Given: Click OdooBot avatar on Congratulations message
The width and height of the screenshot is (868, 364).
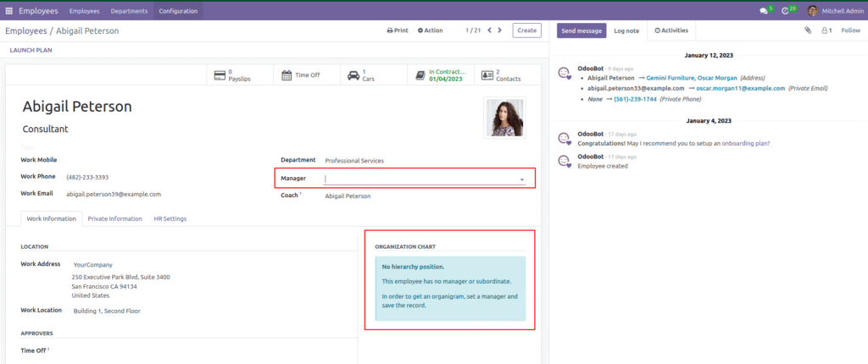Looking at the screenshot, I should (564, 138).
